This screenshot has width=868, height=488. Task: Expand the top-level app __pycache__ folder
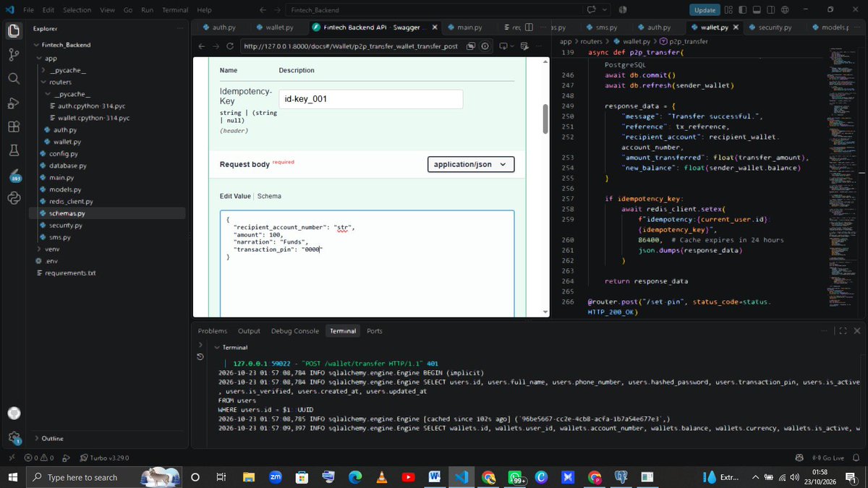(x=44, y=70)
